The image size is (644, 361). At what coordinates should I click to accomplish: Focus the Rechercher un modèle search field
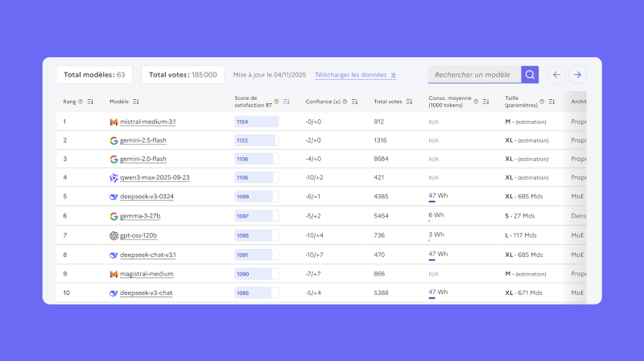[x=474, y=75]
